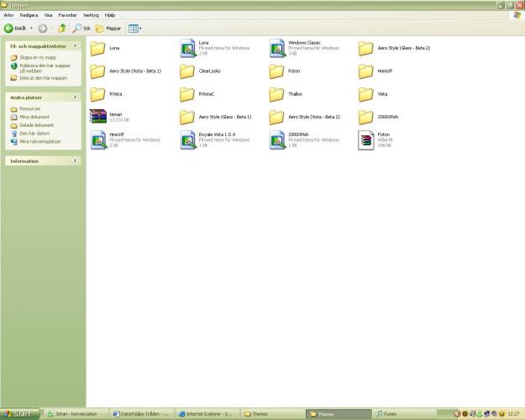
Task: Open the Sök search tool
Action: point(81,29)
